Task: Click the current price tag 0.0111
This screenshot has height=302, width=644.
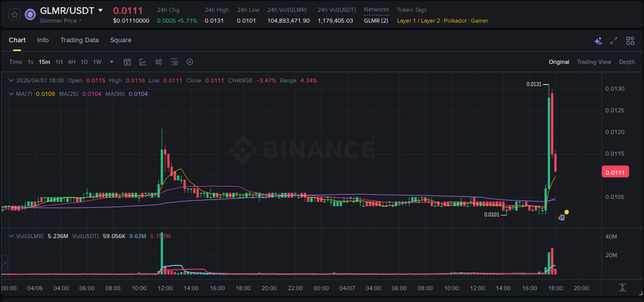Action: point(615,172)
